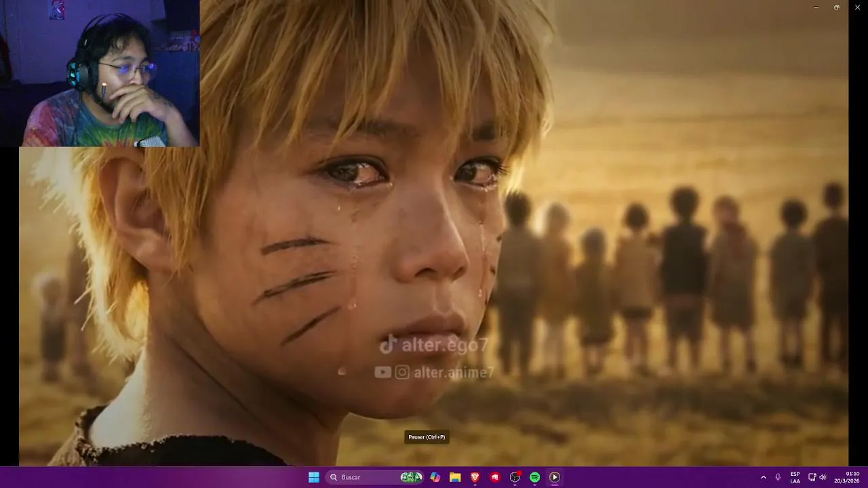Minimize the video player window
The width and height of the screenshot is (868, 488).
click(816, 7)
